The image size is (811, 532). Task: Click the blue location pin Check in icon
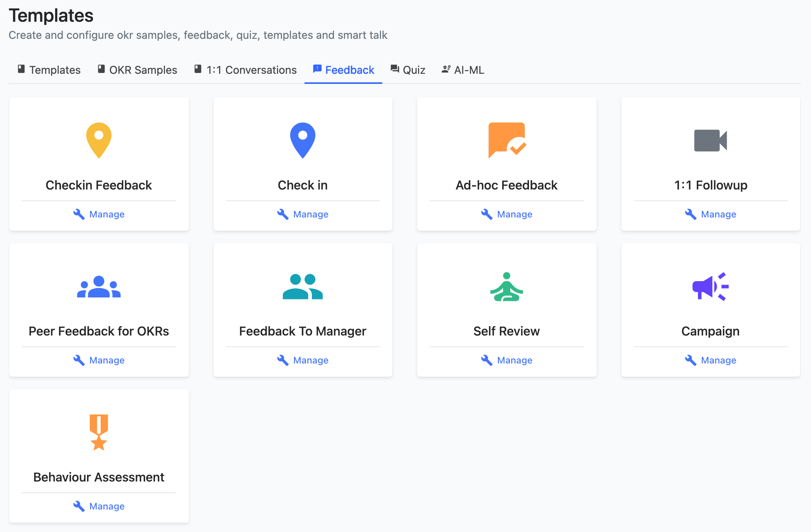(x=303, y=140)
